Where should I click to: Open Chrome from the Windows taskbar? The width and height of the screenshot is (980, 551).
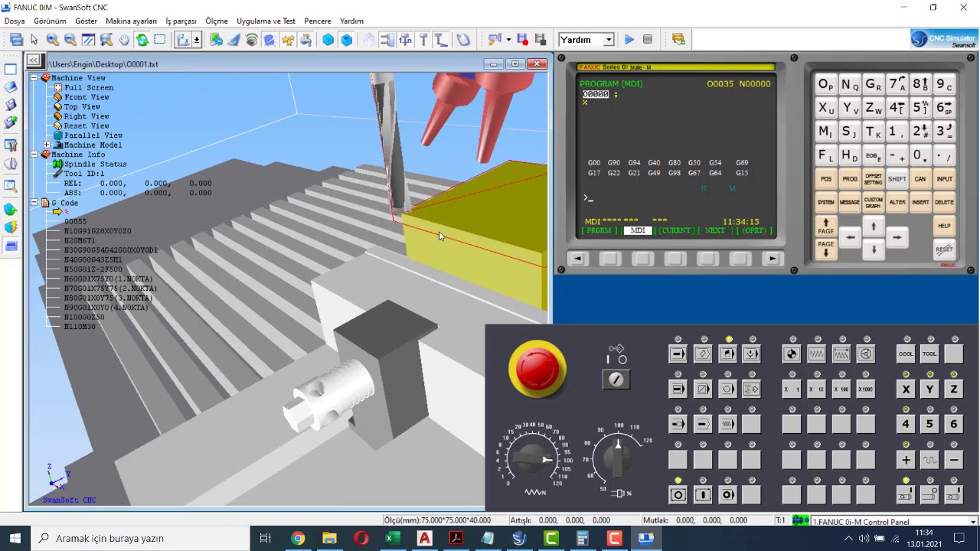coord(298,538)
